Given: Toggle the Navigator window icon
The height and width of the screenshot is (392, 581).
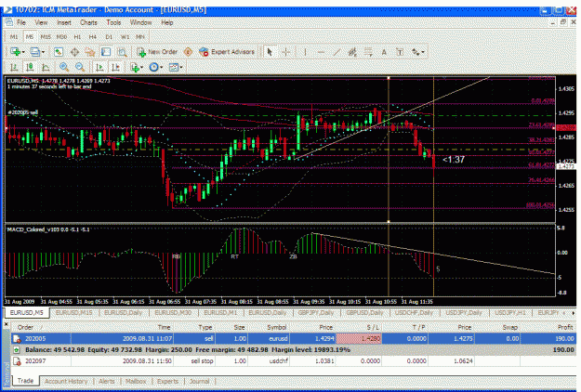Looking at the screenshot, I should [x=89, y=52].
